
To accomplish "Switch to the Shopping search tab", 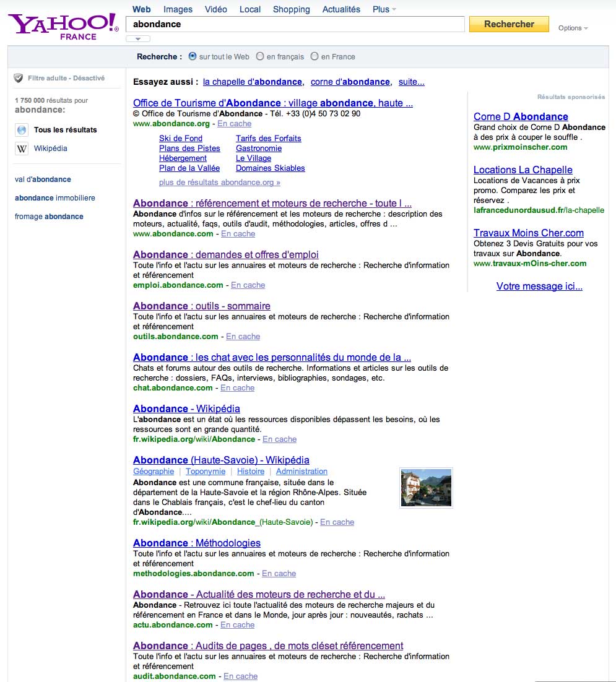I will coord(292,9).
